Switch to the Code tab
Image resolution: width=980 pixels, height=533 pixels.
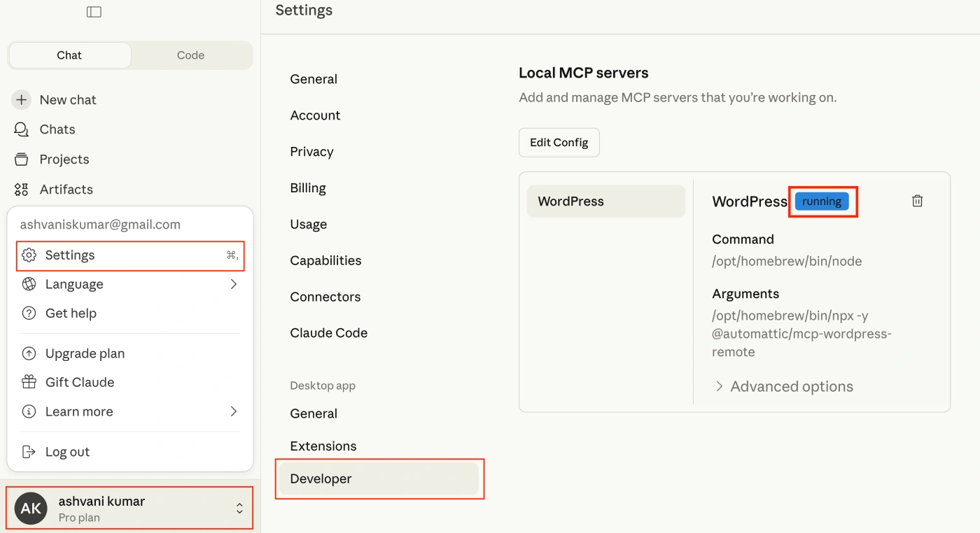190,55
